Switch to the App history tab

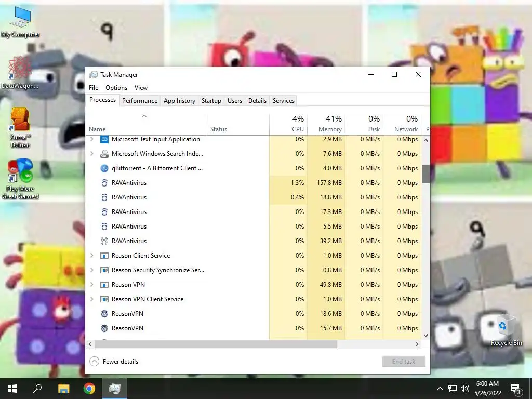[x=179, y=101]
